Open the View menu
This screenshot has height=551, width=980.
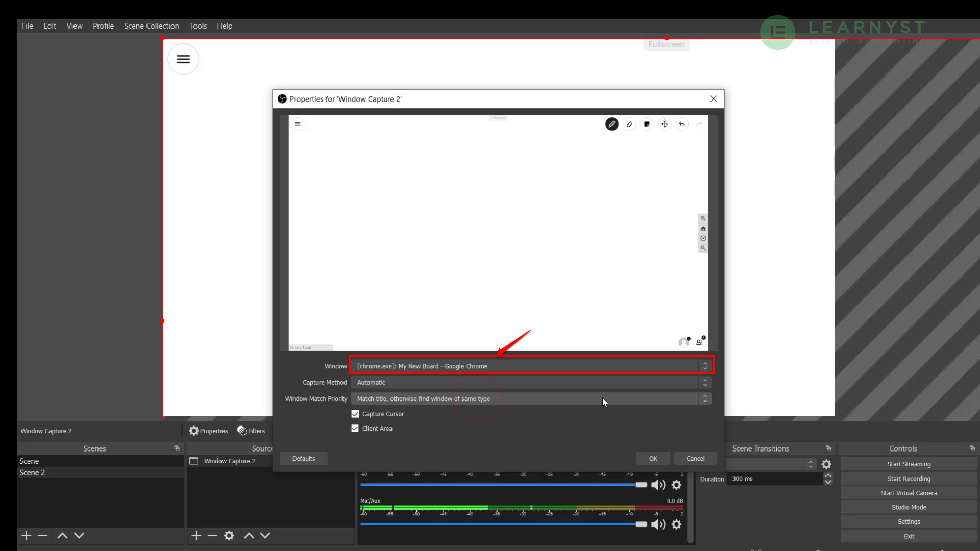75,26
